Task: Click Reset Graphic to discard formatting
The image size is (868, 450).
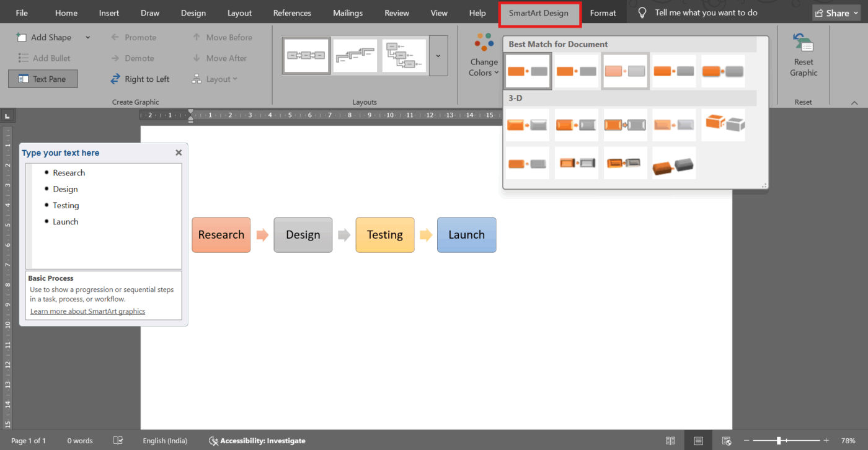Action: pyautogui.click(x=803, y=56)
